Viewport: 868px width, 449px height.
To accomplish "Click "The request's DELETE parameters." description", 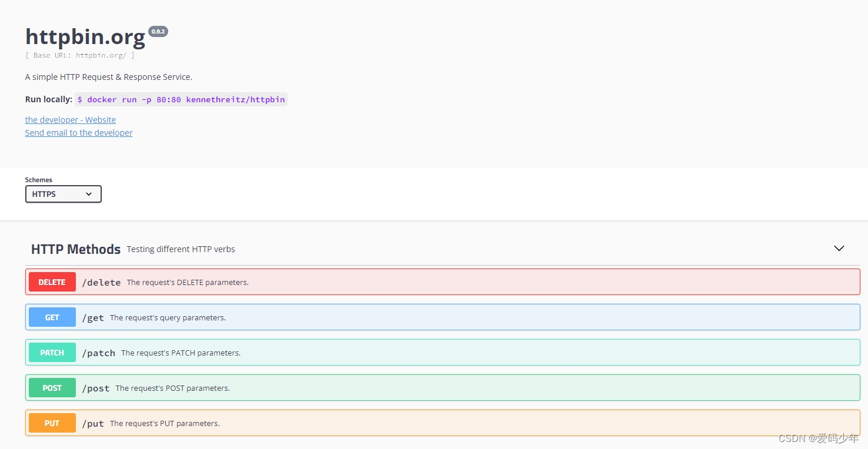I will [188, 283].
